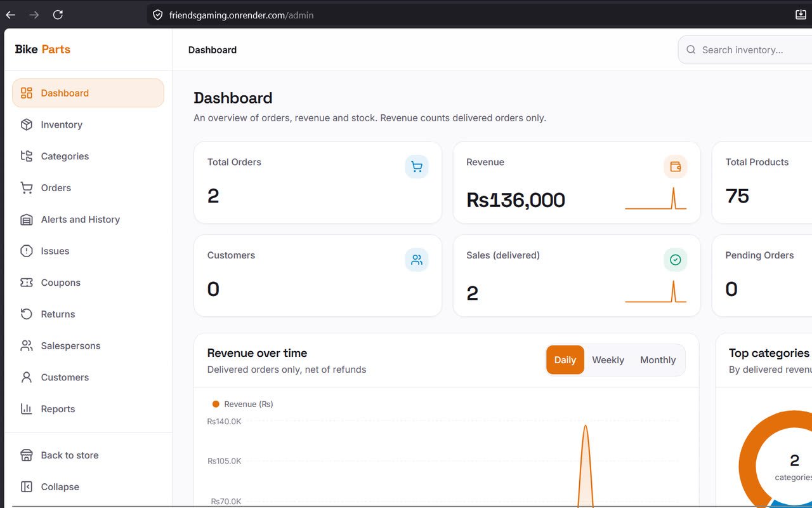Click the checkmark icon on Sales card
Screen dimensions: 812x508
click(676, 260)
